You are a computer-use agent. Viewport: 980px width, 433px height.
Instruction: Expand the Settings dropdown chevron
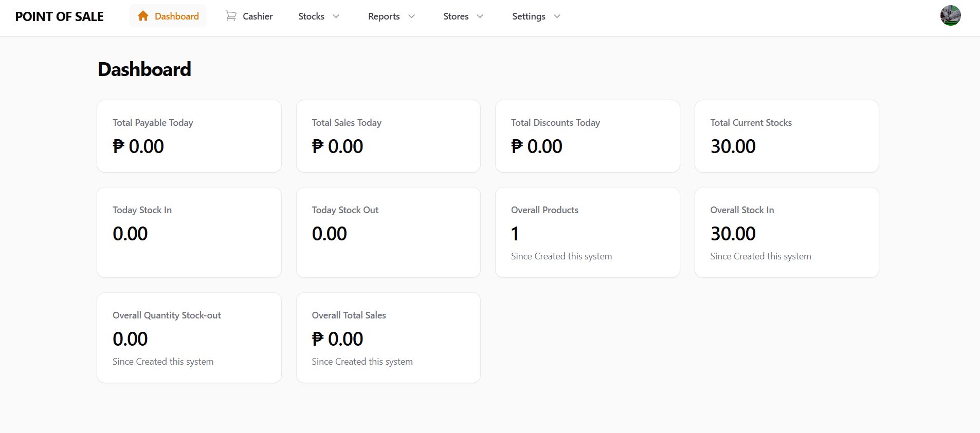pyautogui.click(x=557, y=16)
